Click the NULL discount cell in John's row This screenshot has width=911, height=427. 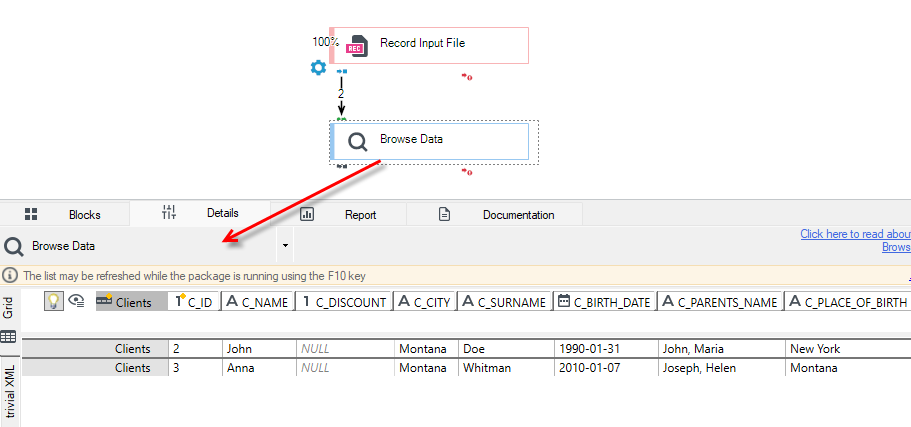[345, 349]
